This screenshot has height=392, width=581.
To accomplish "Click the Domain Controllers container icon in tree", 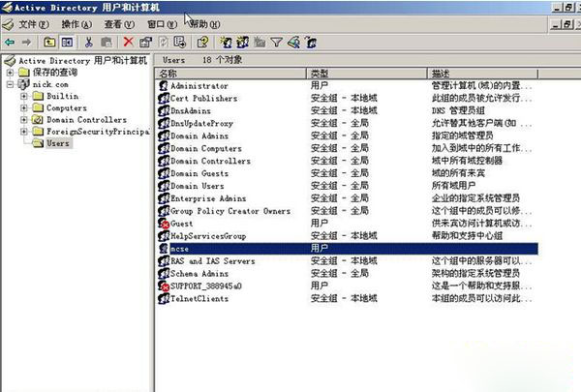I will [38, 120].
